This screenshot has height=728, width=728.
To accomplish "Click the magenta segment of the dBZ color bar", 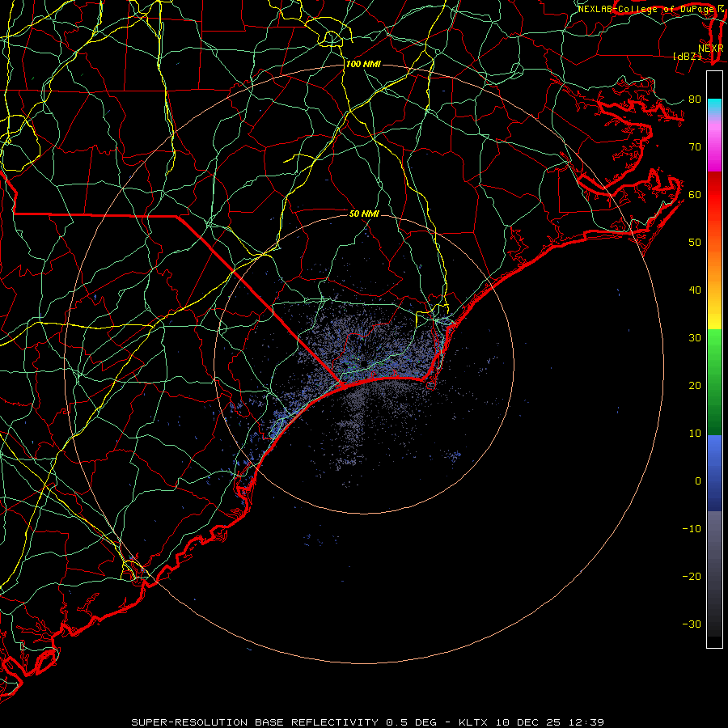I will [714, 144].
